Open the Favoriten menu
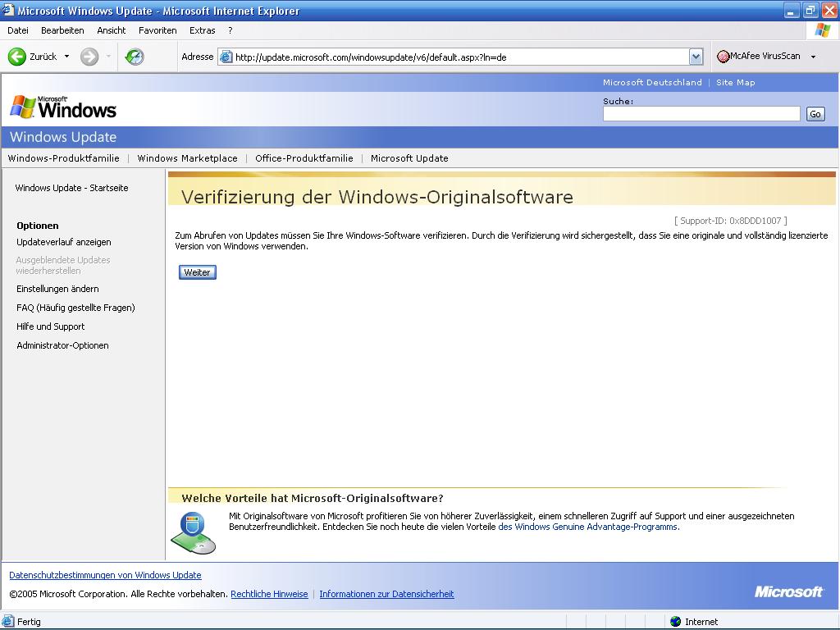 coord(157,30)
